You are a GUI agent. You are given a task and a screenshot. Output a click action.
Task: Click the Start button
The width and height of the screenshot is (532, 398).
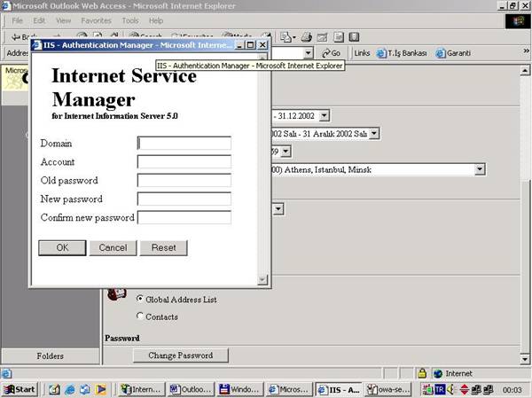click(x=20, y=389)
